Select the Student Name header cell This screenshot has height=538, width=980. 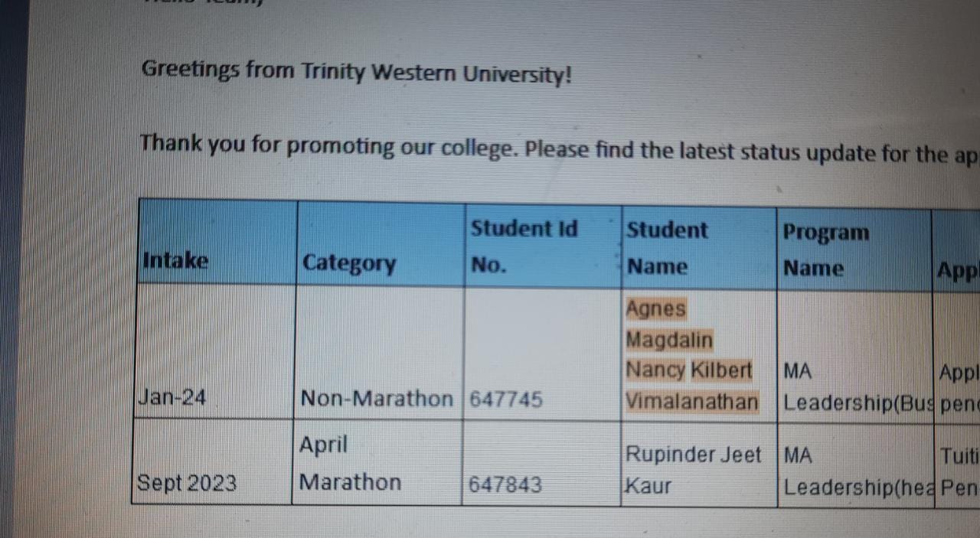tap(699, 248)
